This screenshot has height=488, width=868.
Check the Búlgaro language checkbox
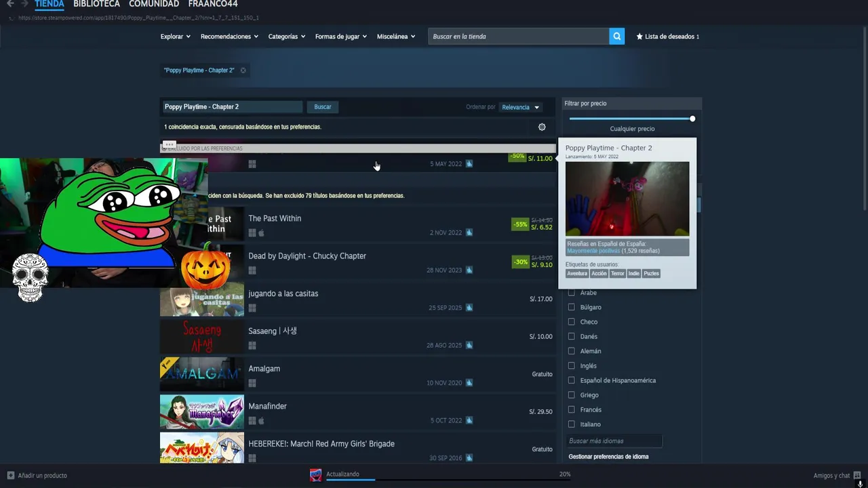[571, 307]
